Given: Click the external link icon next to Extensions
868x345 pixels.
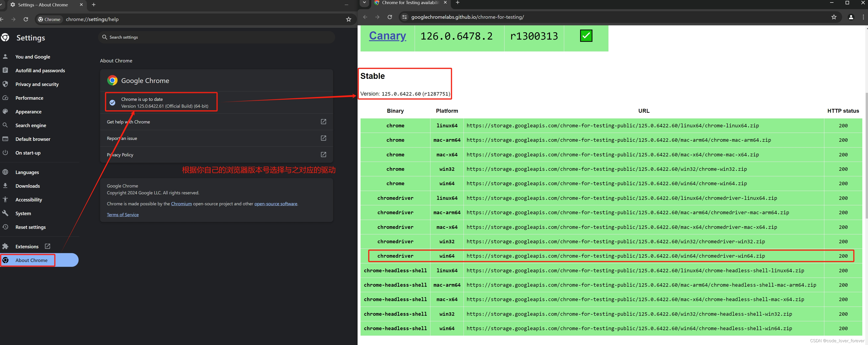Looking at the screenshot, I should [47, 246].
